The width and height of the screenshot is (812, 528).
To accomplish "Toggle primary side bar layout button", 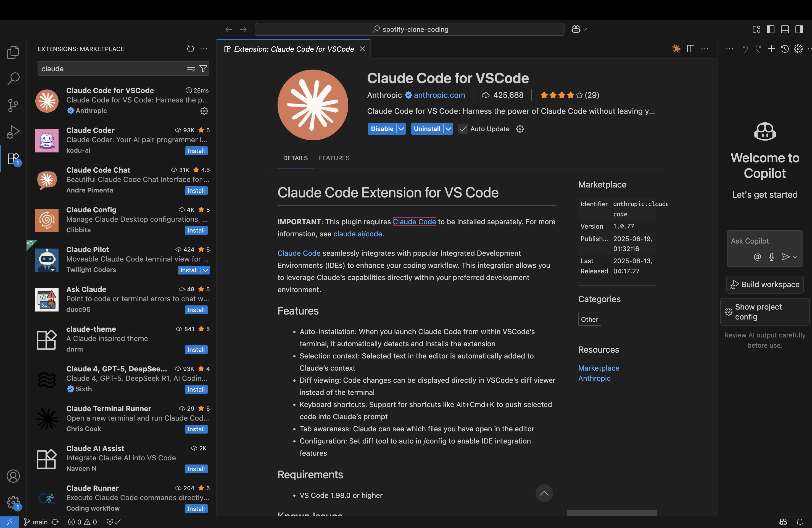I will pos(770,29).
